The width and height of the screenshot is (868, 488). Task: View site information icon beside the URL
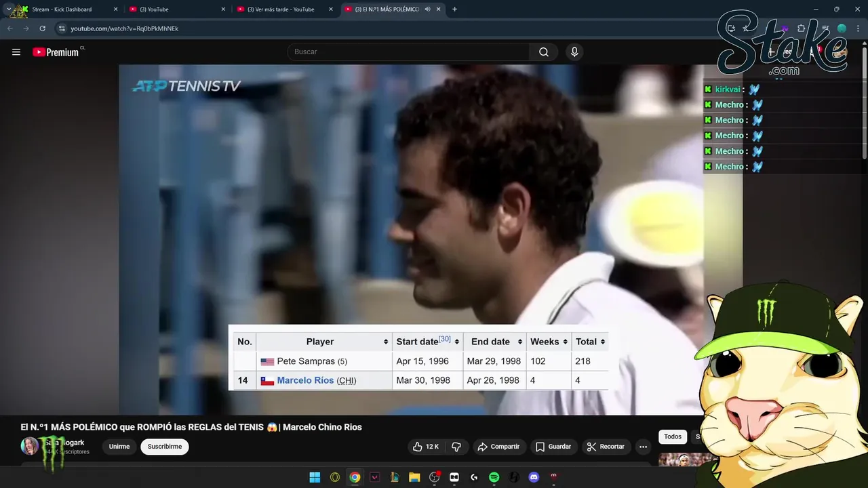click(x=62, y=28)
